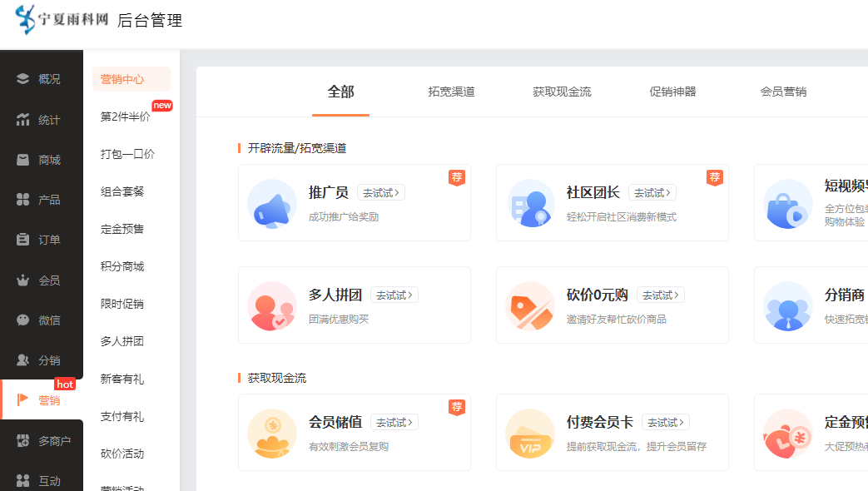The width and height of the screenshot is (868, 491).
Task: Click the 宁夏雨科网 logo icon
Action: tap(25, 19)
